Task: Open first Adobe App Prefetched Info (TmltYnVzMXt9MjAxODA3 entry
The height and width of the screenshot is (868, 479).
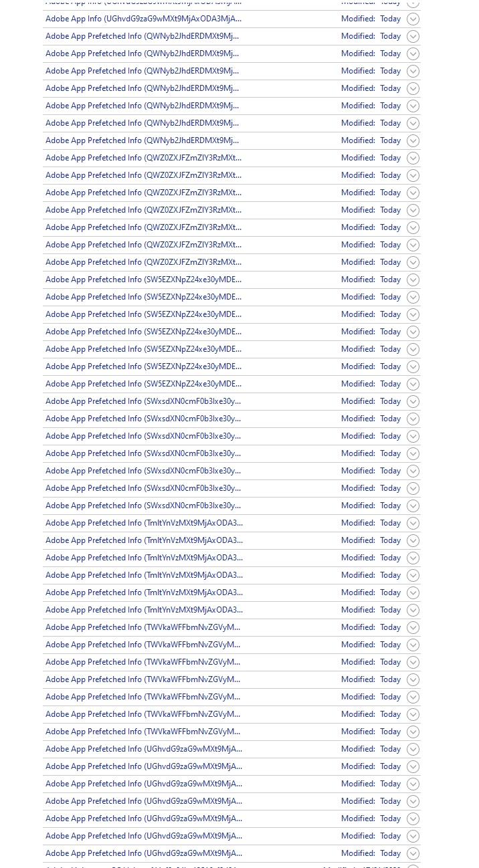Action: [145, 523]
